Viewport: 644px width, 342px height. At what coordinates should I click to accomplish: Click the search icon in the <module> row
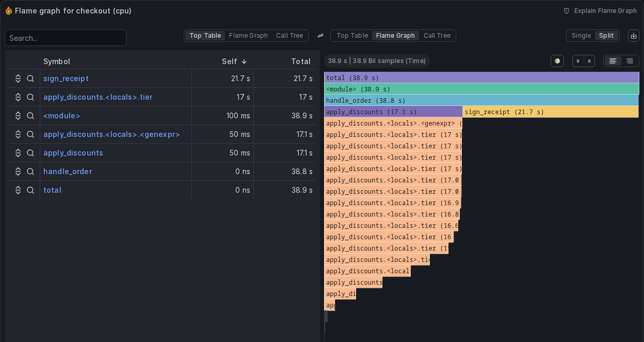[x=30, y=116]
